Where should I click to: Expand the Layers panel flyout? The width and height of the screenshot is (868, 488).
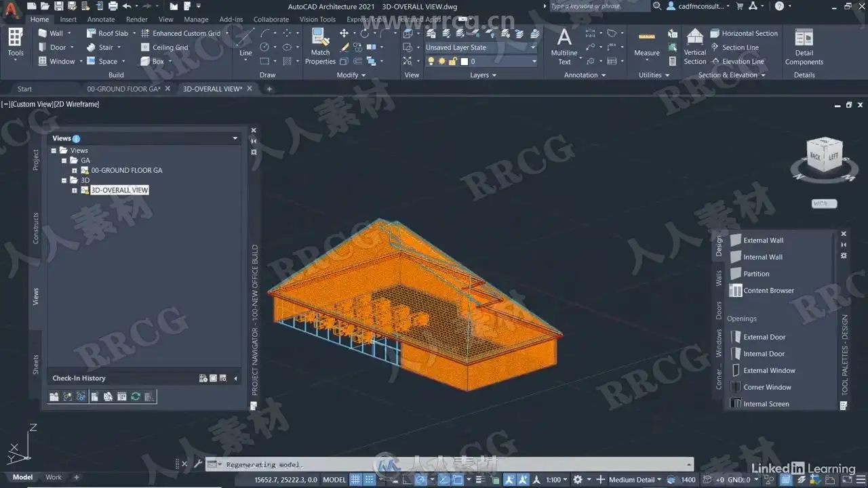(483, 75)
